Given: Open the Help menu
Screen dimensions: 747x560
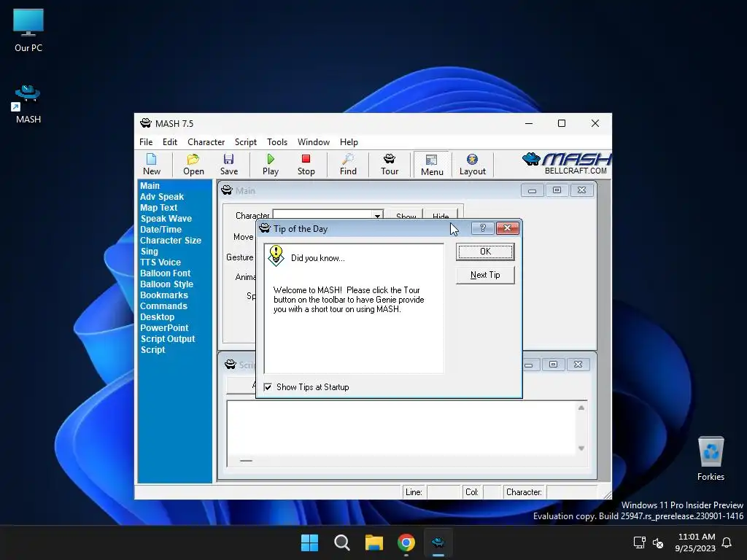Looking at the screenshot, I should coord(349,142).
